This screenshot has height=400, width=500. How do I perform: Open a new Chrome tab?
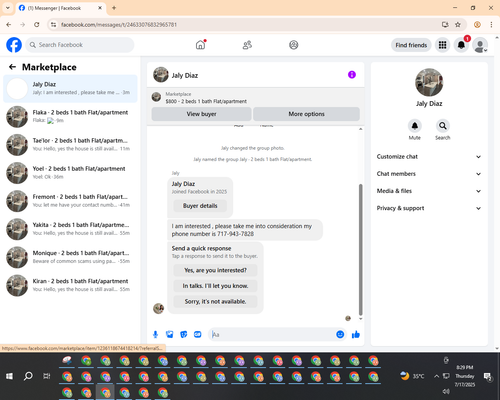tap(114, 8)
